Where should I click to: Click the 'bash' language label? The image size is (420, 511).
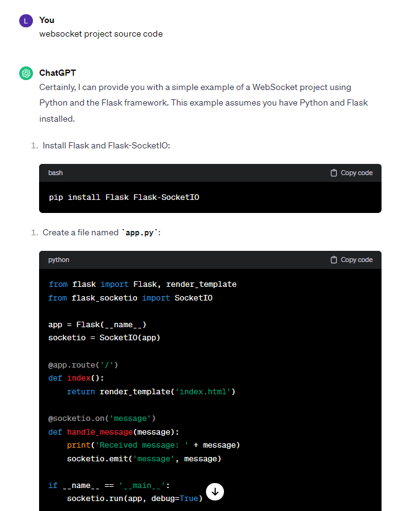pyautogui.click(x=55, y=173)
